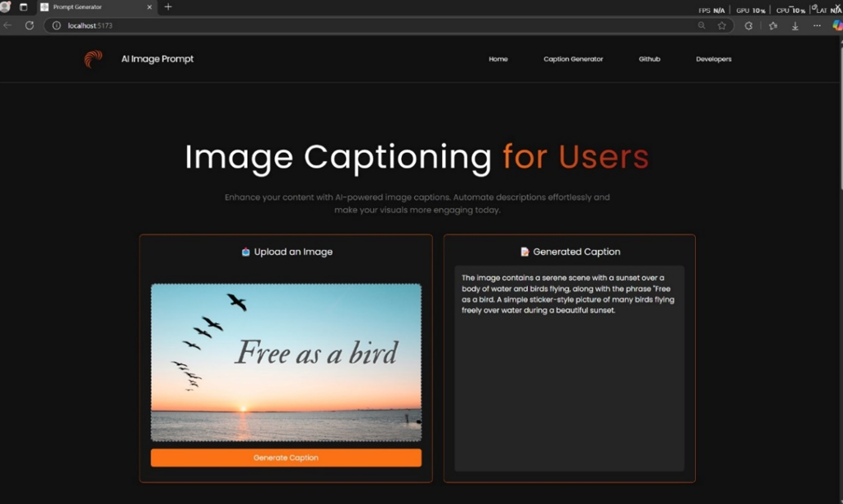
Task: Refresh the page with the reload icon
Action: [x=29, y=25]
